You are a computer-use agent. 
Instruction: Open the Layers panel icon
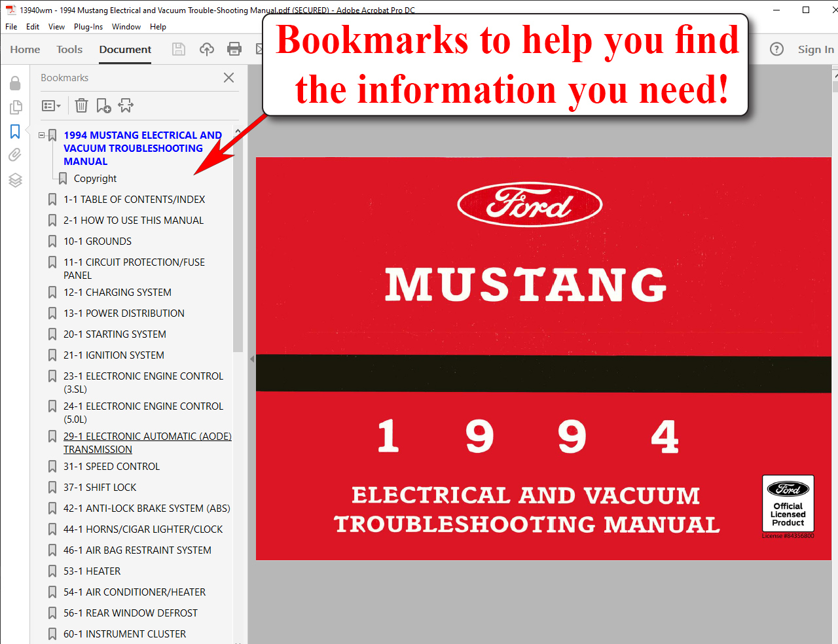(15, 180)
